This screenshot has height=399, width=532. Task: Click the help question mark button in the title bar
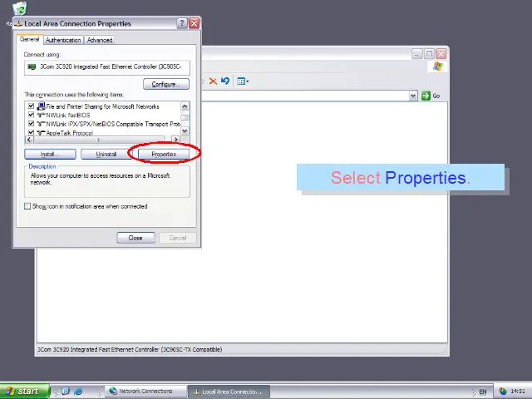182,23
